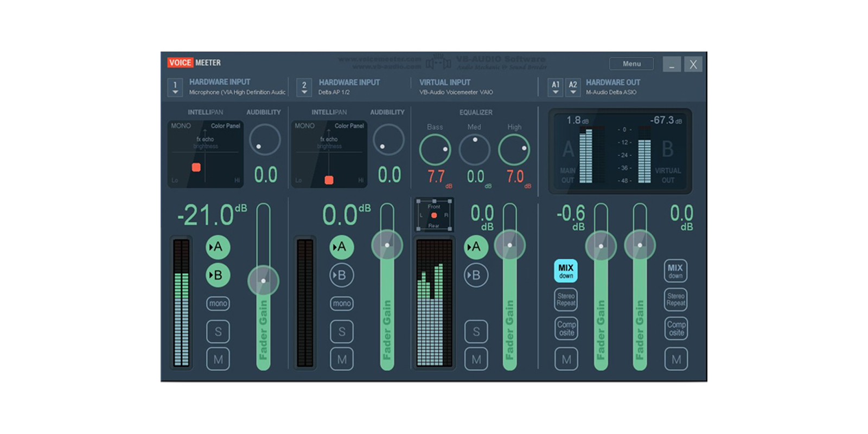
Task: Toggle mono on Hardware Input 1
Action: (218, 303)
